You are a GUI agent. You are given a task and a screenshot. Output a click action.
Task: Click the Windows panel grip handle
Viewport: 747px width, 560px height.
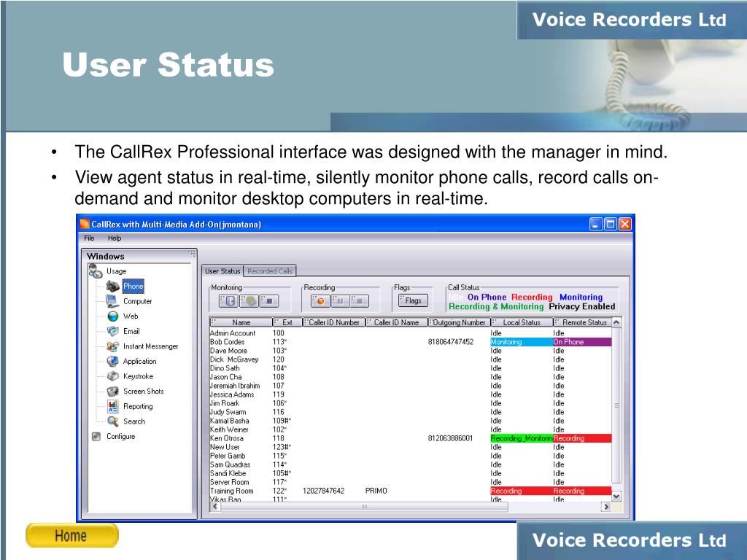point(192,253)
